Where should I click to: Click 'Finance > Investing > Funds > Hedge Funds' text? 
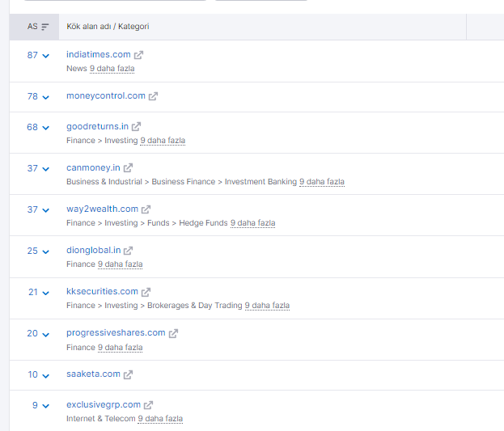pos(147,222)
